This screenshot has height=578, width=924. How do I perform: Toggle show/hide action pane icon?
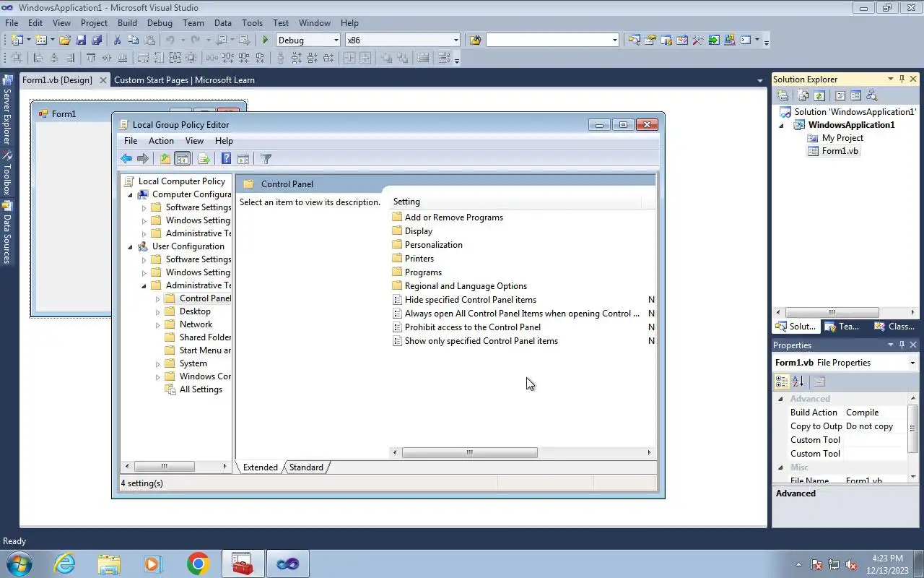[243, 159]
